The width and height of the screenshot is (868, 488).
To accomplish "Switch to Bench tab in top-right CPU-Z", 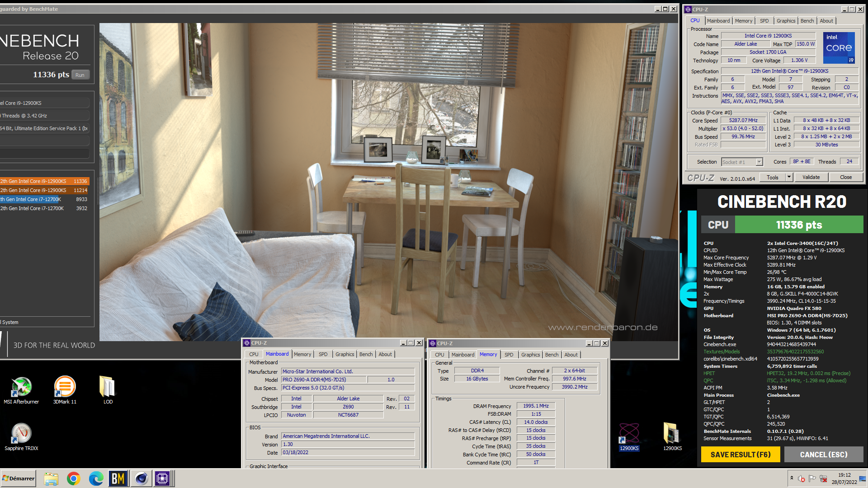I will (x=807, y=21).
